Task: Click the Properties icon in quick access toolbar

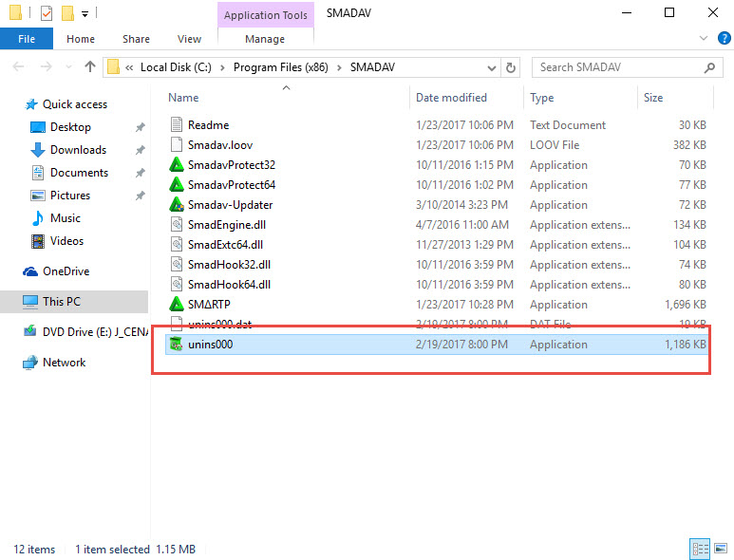Action: point(47,13)
